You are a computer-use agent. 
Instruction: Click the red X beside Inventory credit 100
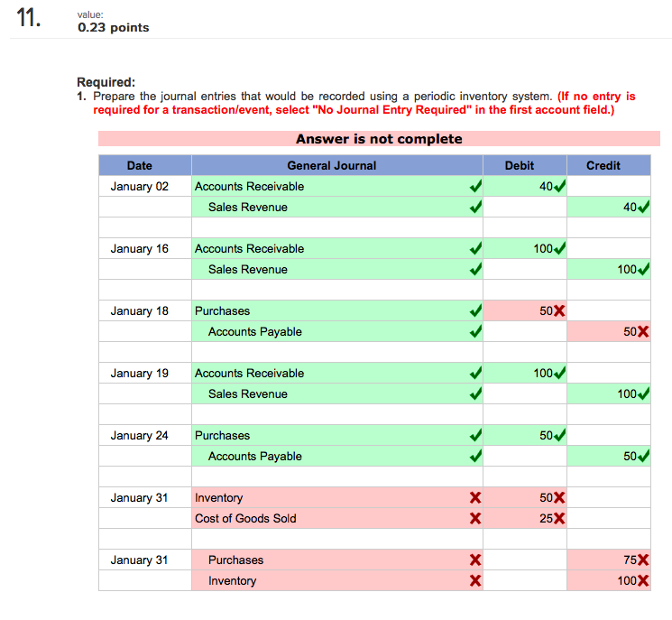click(643, 580)
